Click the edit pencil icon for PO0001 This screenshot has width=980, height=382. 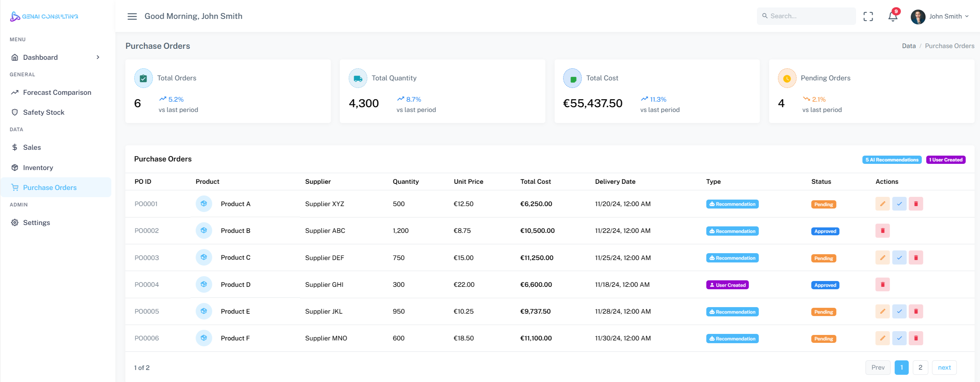point(882,204)
